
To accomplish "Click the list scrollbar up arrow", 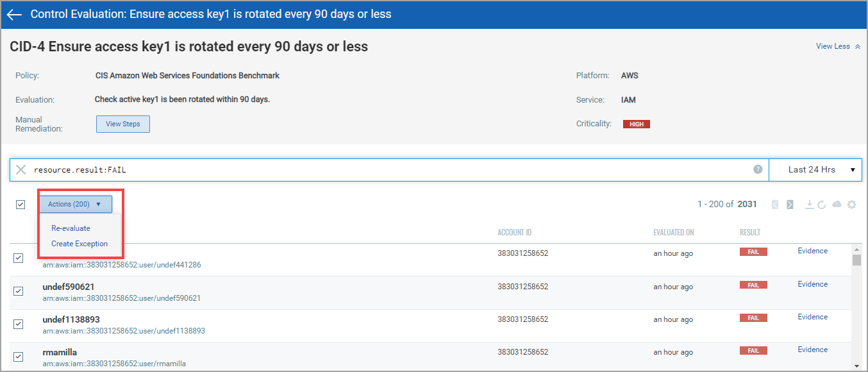I will pyautogui.click(x=856, y=249).
